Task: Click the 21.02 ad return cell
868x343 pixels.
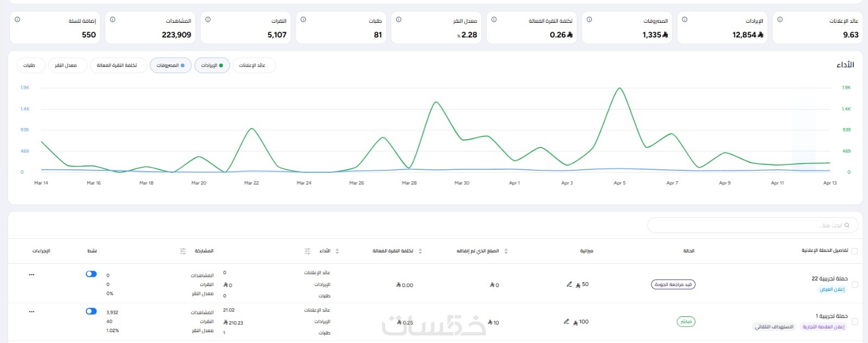Action: click(x=229, y=310)
